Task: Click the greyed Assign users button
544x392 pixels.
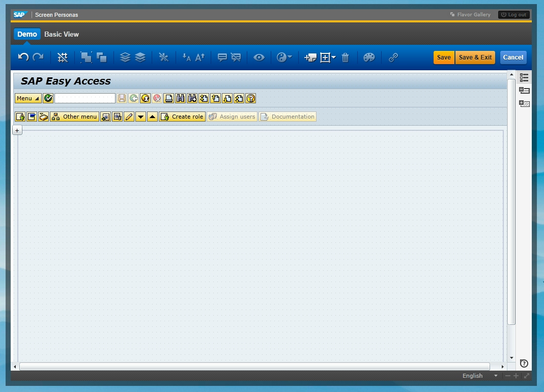Action: (233, 117)
